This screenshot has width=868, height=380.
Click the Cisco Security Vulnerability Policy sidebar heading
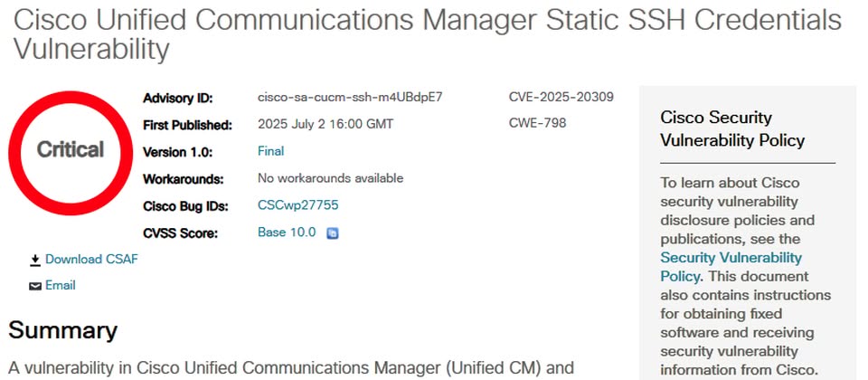732,128
